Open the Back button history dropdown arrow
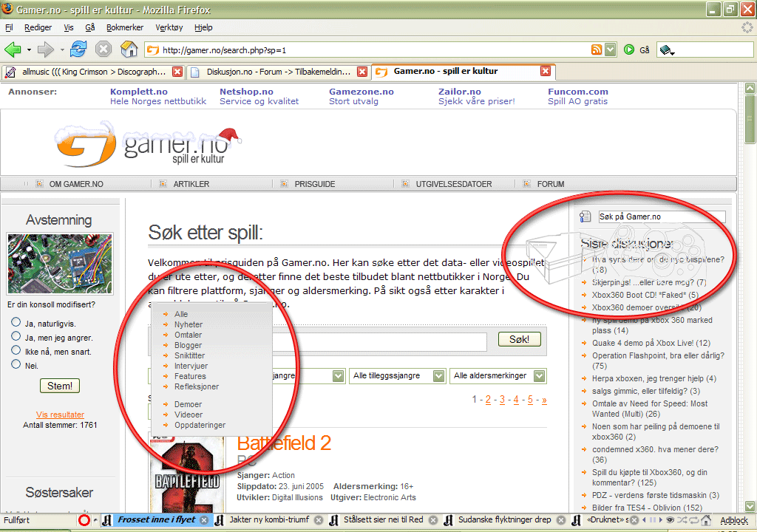Screen dimensions: 757x532 click(x=29, y=50)
